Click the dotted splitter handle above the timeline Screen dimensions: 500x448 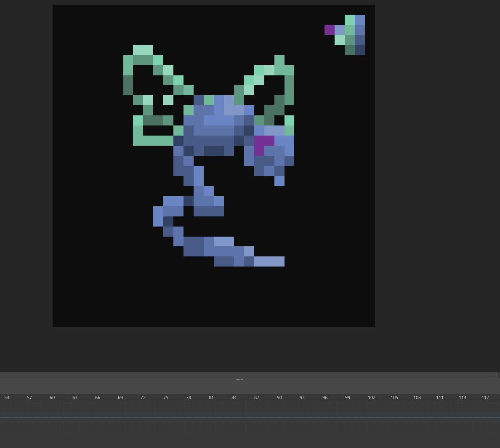click(239, 379)
